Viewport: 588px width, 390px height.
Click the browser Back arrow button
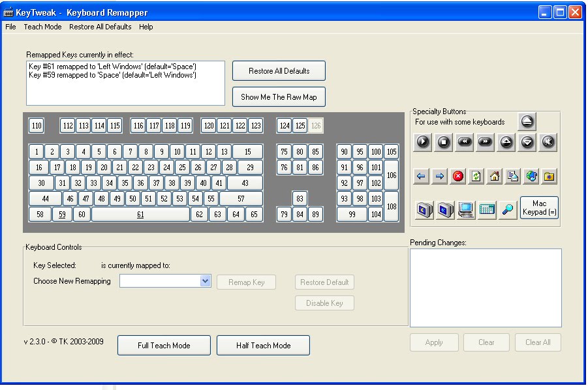click(421, 176)
